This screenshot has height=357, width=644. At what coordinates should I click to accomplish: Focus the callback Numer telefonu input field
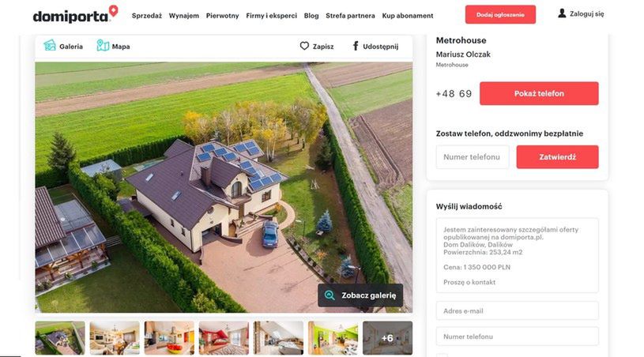[473, 156]
